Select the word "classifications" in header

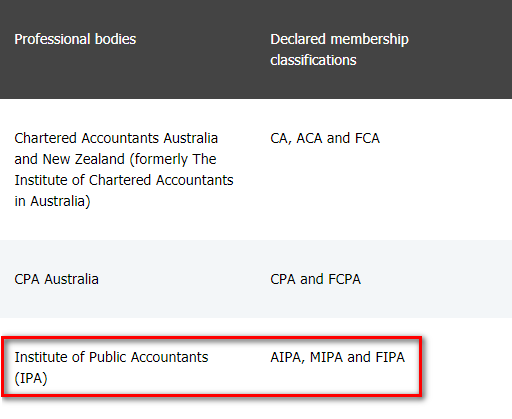pos(313,60)
